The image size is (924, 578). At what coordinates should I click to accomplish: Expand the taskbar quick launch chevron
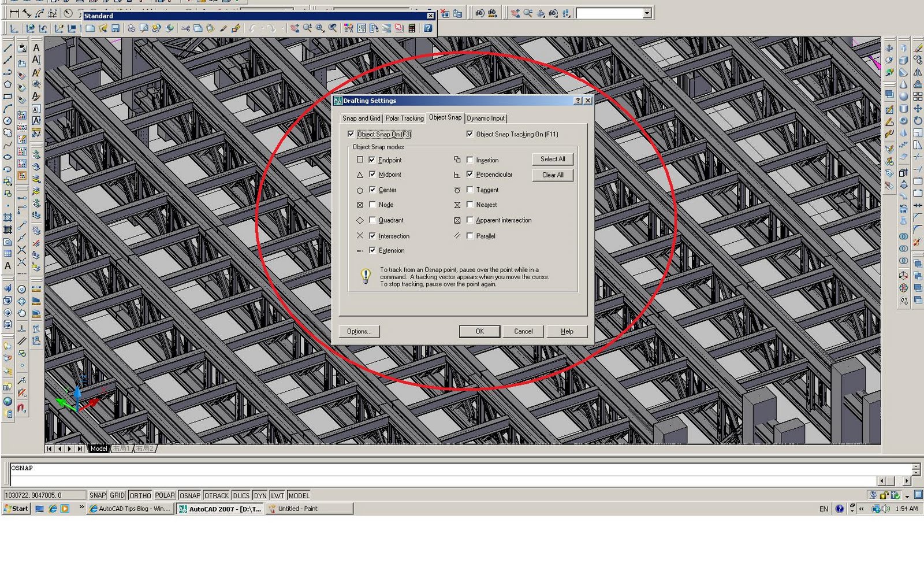coord(81,507)
